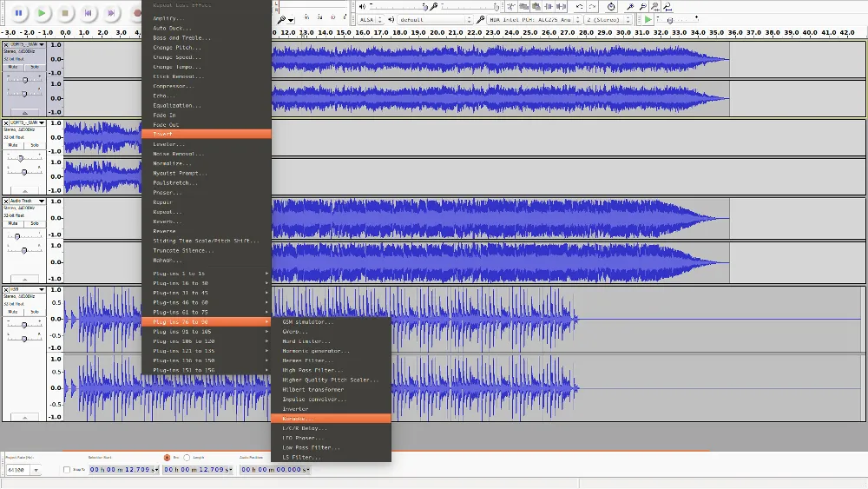Click the Pause transport button
The image size is (868, 489).
click(x=18, y=13)
